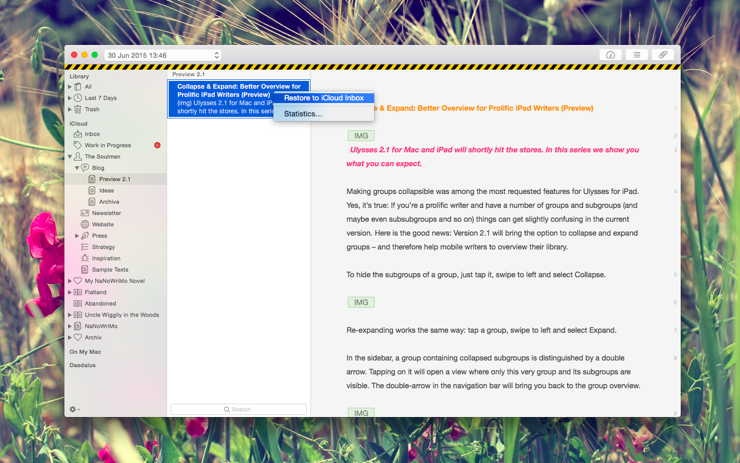This screenshot has height=463, width=740.
Task: Select the Website globe icon
Action: point(85,224)
